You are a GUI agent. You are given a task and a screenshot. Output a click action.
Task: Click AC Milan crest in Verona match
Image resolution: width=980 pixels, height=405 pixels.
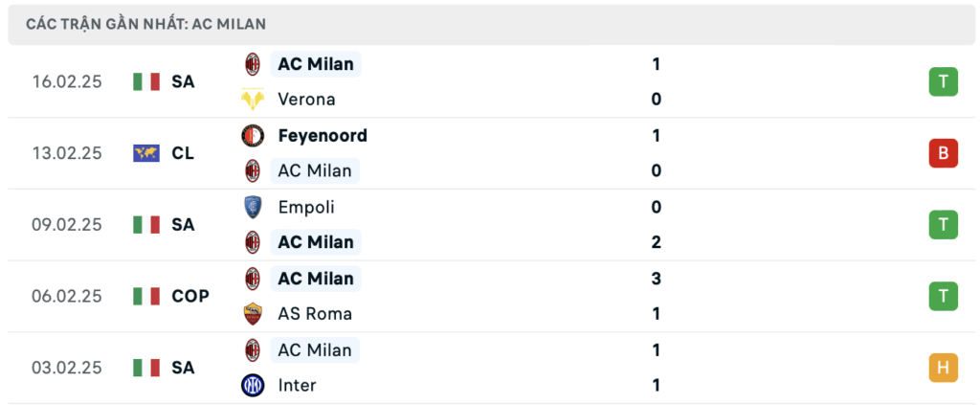coord(253,64)
